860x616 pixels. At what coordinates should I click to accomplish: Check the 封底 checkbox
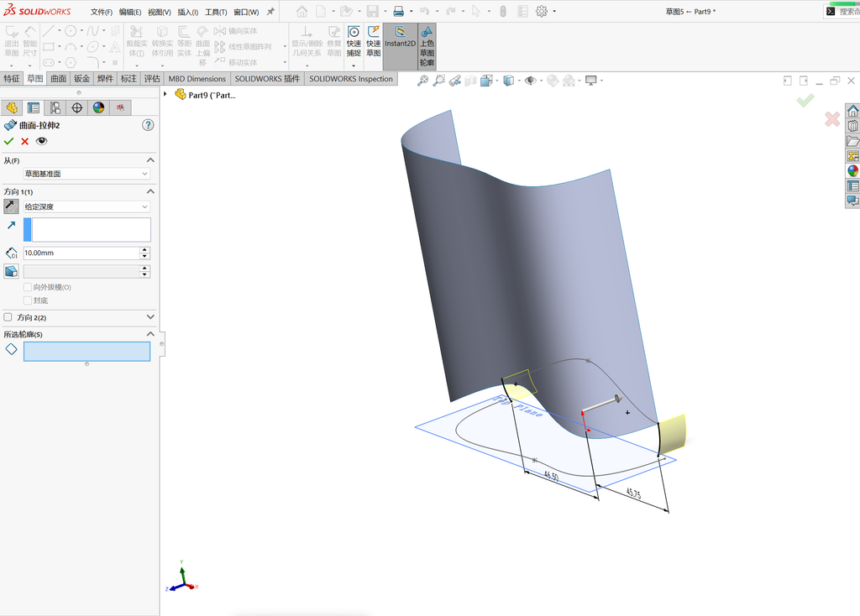[28, 300]
